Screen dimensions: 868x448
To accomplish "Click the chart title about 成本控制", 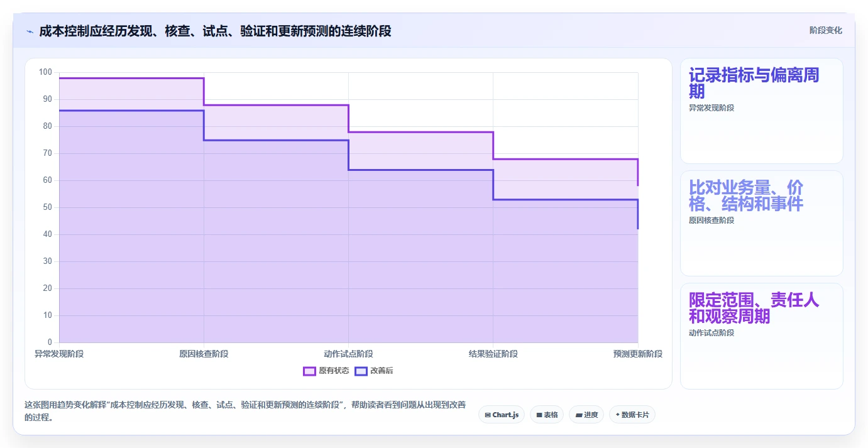I will click(x=215, y=31).
